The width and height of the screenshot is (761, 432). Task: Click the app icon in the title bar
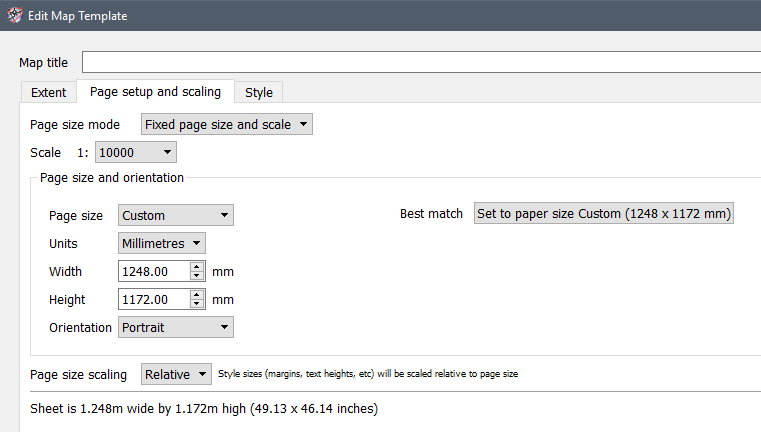14,16
